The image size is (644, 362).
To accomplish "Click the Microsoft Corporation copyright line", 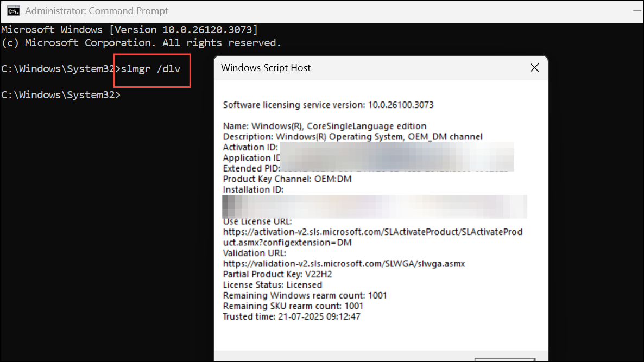I will click(x=141, y=43).
